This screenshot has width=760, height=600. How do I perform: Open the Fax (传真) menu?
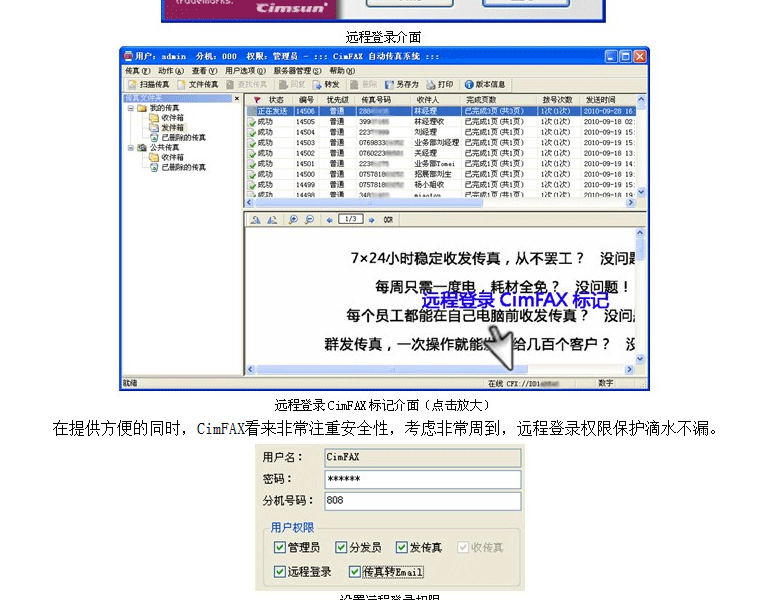click(138, 71)
